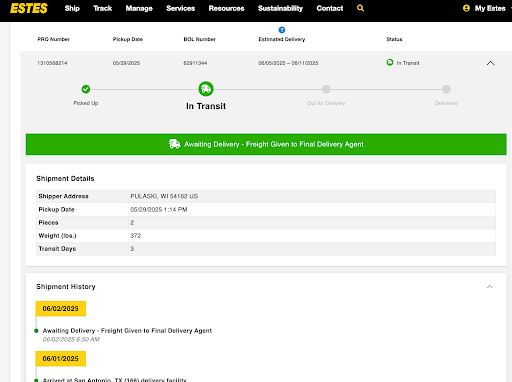Image resolution: width=512 pixels, height=382 pixels.
Task: Open the Resources menu
Action: click(226, 8)
